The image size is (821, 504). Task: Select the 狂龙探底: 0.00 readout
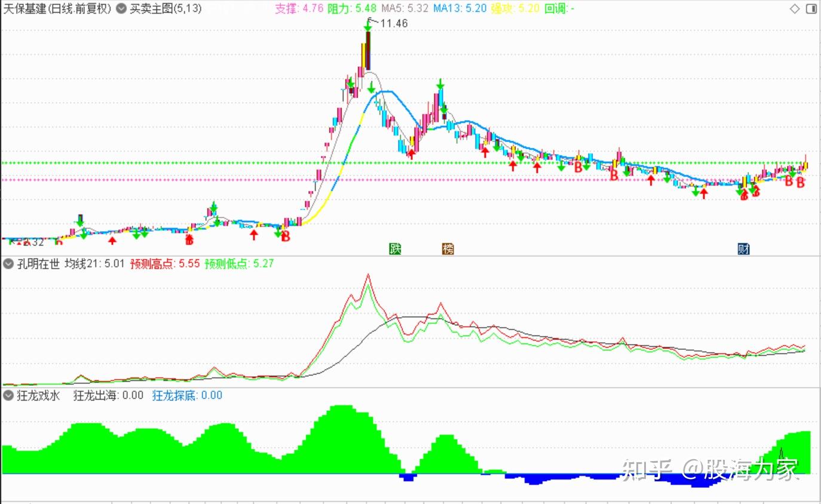pyautogui.click(x=187, y=395)
